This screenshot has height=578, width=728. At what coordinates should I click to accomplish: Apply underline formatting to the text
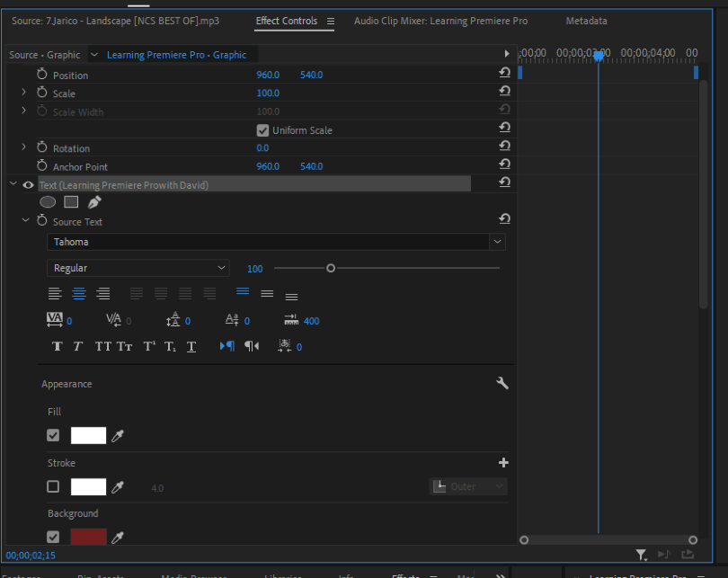(191, 346)
